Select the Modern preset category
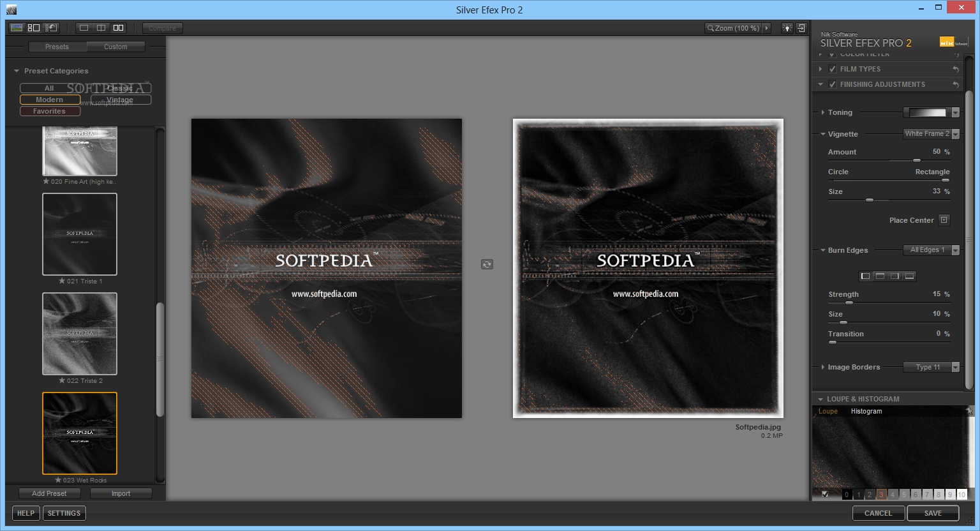980x531 pixels. [x=50, y=100]
